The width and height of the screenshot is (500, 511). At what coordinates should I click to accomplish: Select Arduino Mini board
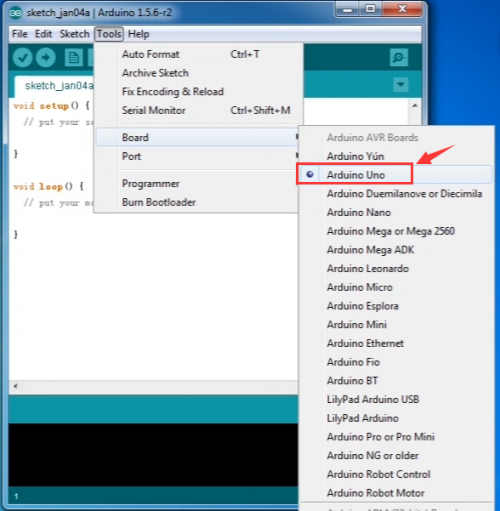click(396, 324)
